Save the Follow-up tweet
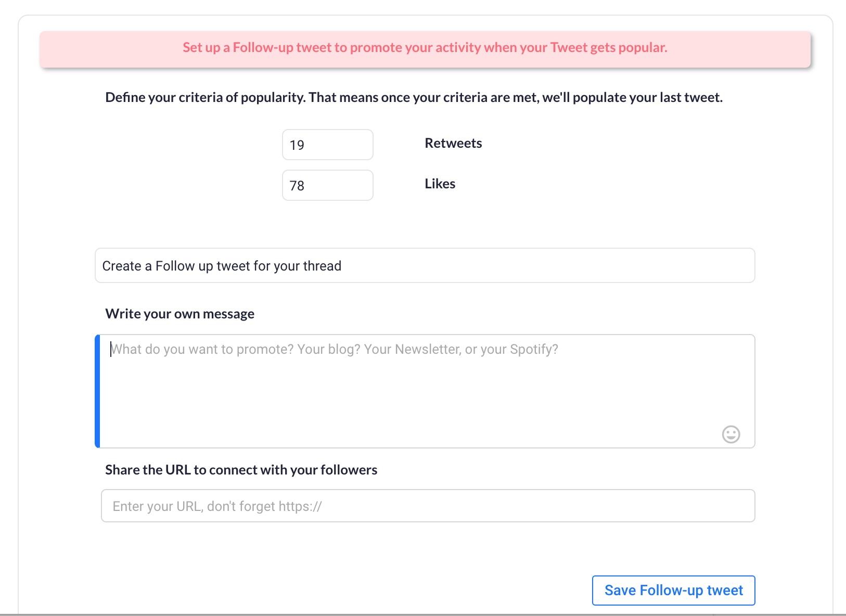Viewport: 846px width, 616px height. point(674,591)
